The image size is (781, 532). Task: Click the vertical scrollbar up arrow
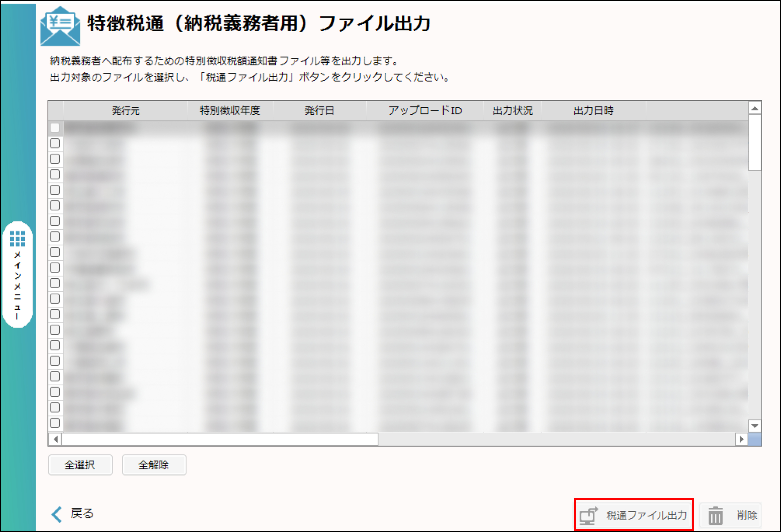[755, 108]
